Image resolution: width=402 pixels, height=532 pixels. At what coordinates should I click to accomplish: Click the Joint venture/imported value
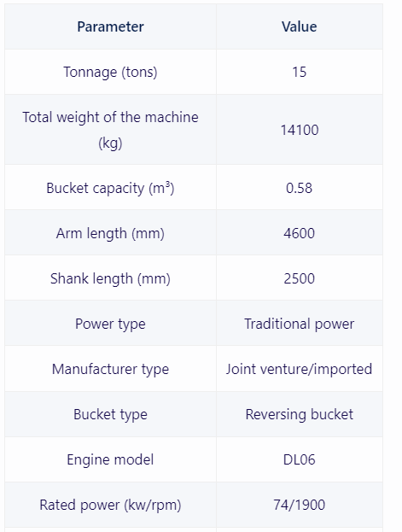point(300,369)
